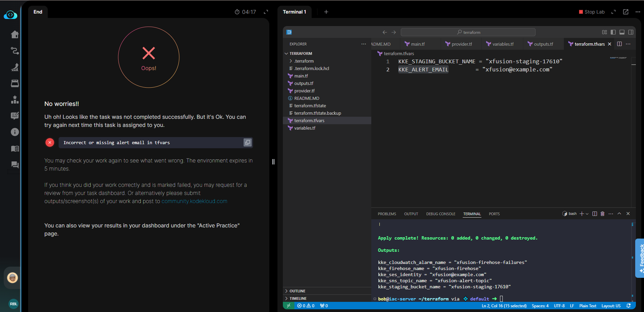Kill terminal using the trash icon
The image size is (644, 312).
pyautogui.click(x=602, y=214)
